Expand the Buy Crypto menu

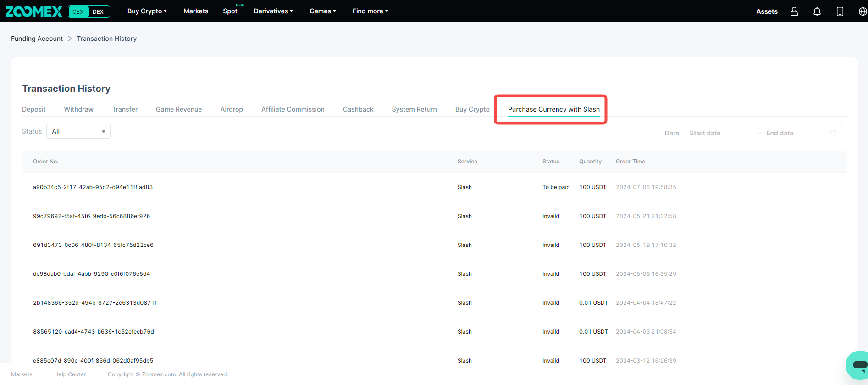(x=147, y=11)
